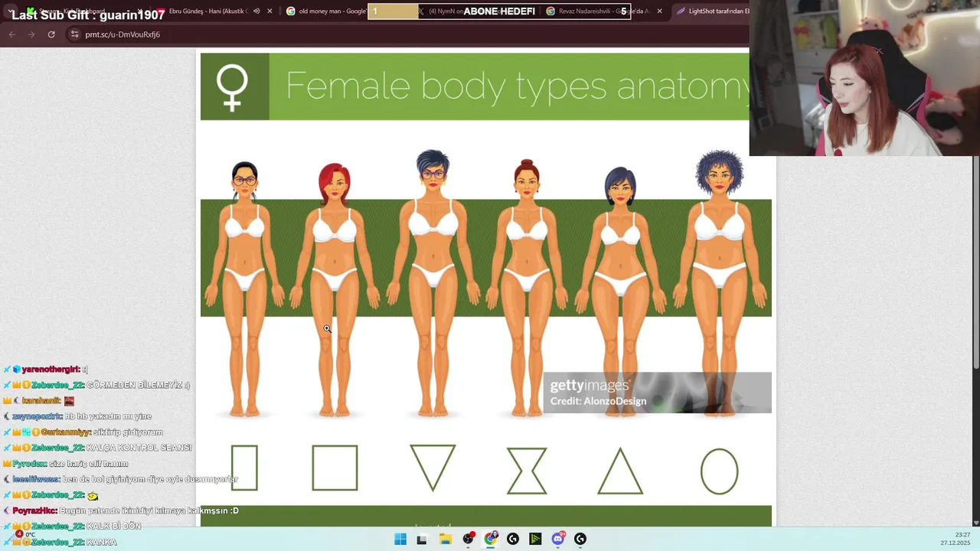Open Logitech G icon beside Chrome

pos(513,539)
